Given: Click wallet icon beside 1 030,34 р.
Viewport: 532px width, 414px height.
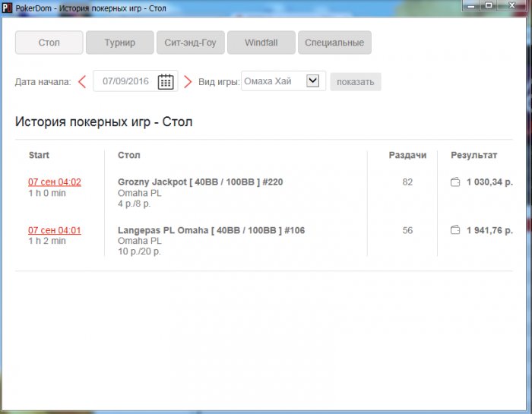Looking at the screenshot, I should click(455, 182).
